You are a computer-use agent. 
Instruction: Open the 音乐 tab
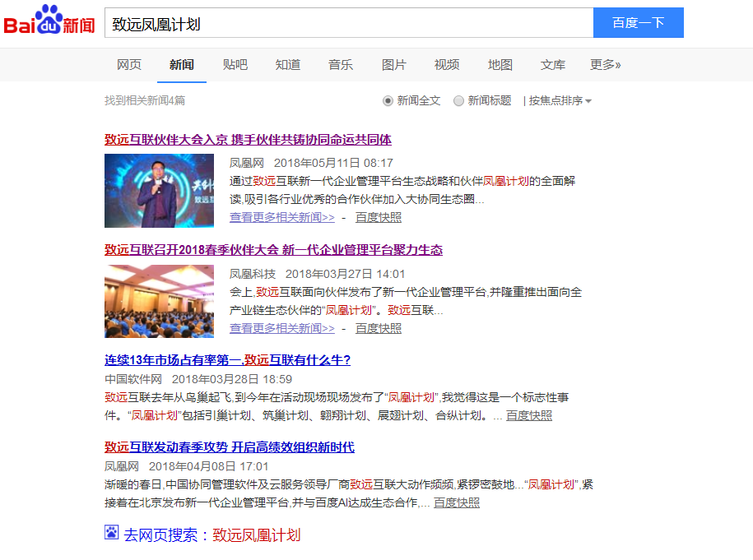[341, 65]
